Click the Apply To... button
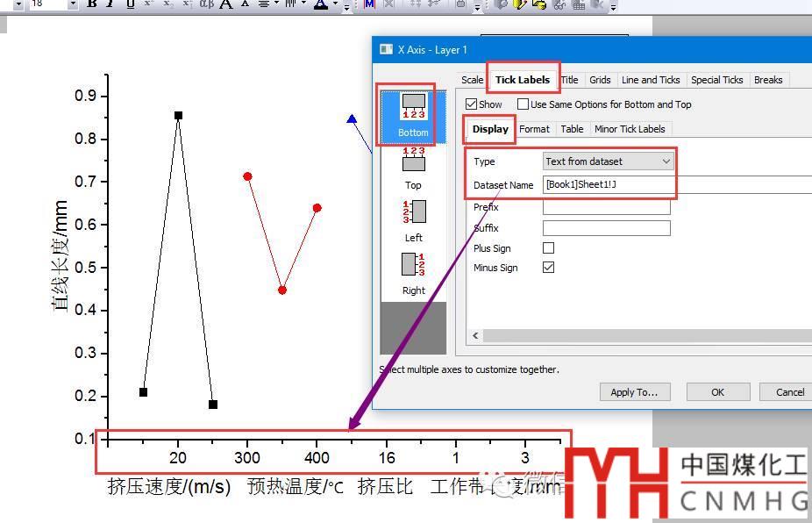This screenshot has width=812, height=523. [634, 392]
